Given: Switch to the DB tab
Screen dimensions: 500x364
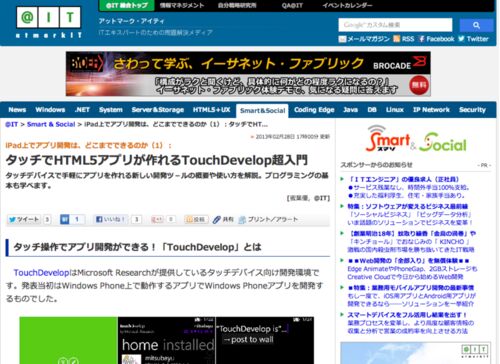Looking at the screenshot, I should pyautogui.click(x=372, y=110).
